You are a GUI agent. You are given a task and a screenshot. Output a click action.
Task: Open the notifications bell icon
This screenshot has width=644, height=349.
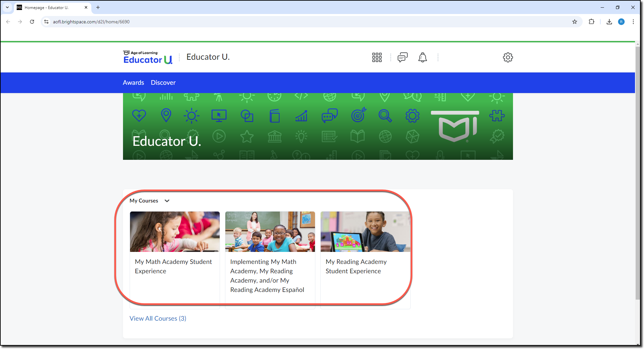click(422, 57)
